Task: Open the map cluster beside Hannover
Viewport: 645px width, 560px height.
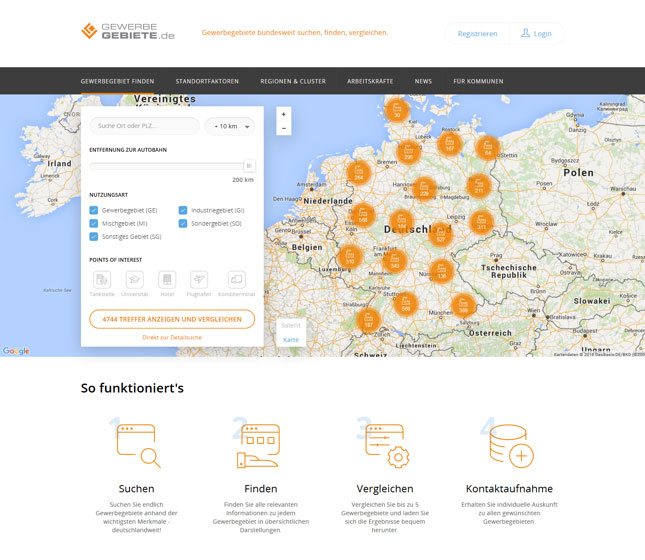Action: pyautogui.click(x=424, y=189)
